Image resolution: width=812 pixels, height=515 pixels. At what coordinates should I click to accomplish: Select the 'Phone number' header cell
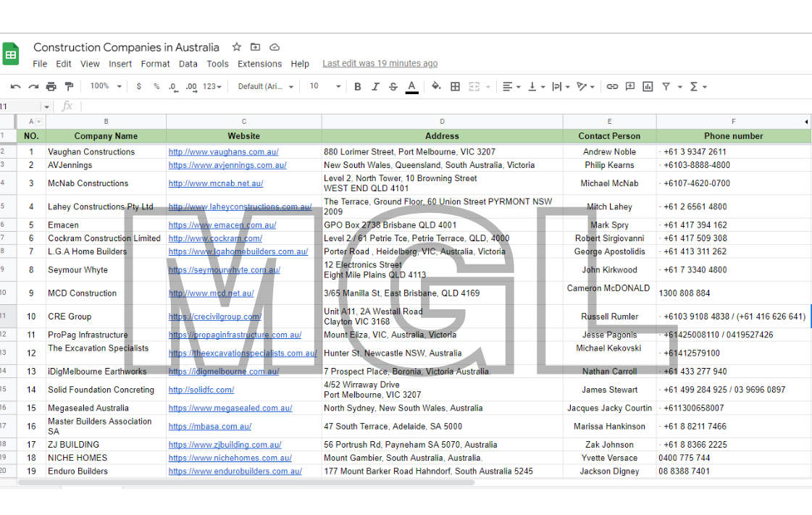(733, 136)
